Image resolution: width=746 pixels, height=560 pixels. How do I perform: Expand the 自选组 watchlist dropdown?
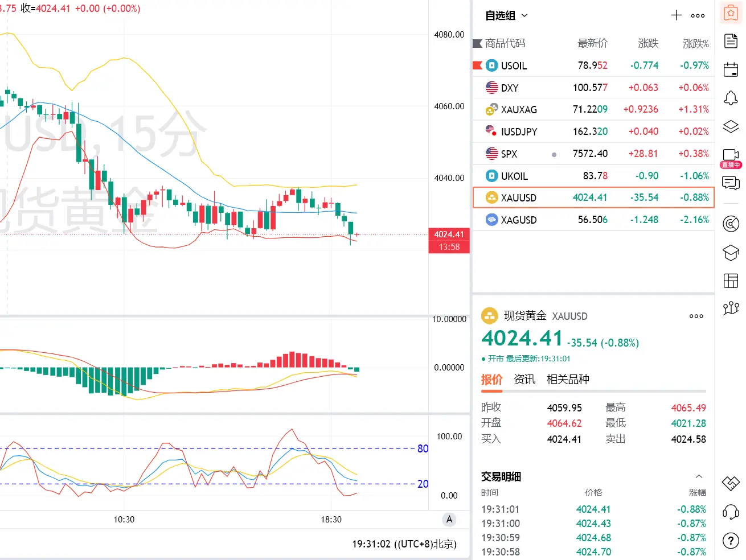coord(506,15)
